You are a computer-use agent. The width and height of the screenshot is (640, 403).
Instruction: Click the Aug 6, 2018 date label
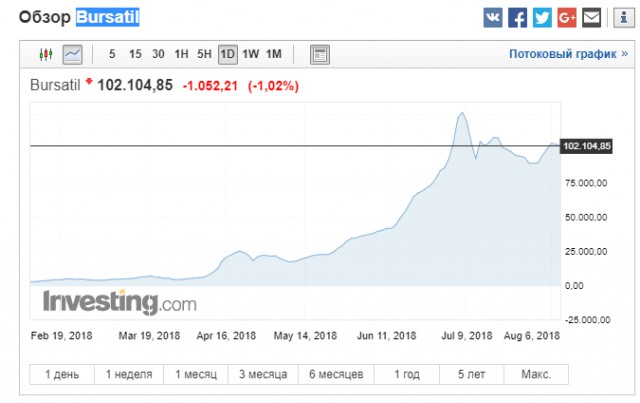pyautogui.click(x=531, y=336)
